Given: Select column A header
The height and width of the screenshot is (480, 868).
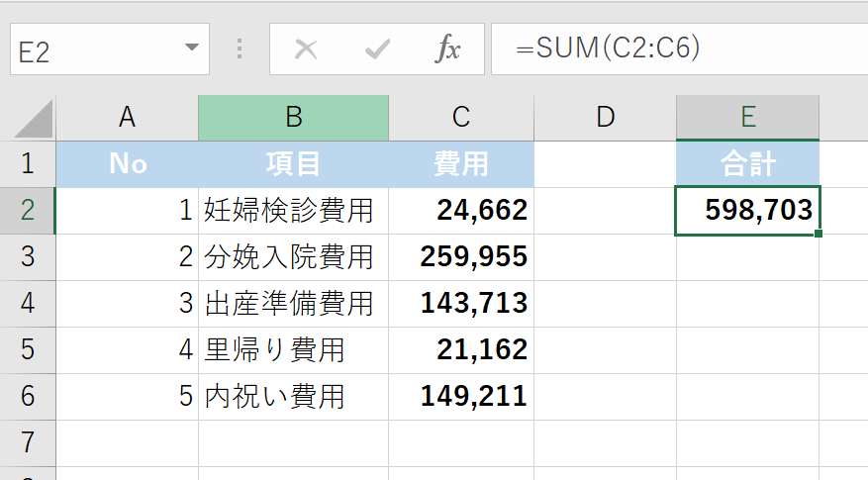Looking at the screenshot, I should tap(127, 118).
